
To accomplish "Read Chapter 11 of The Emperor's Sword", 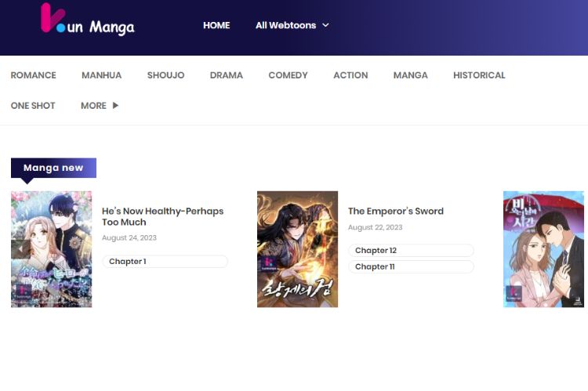I will 411,267.
